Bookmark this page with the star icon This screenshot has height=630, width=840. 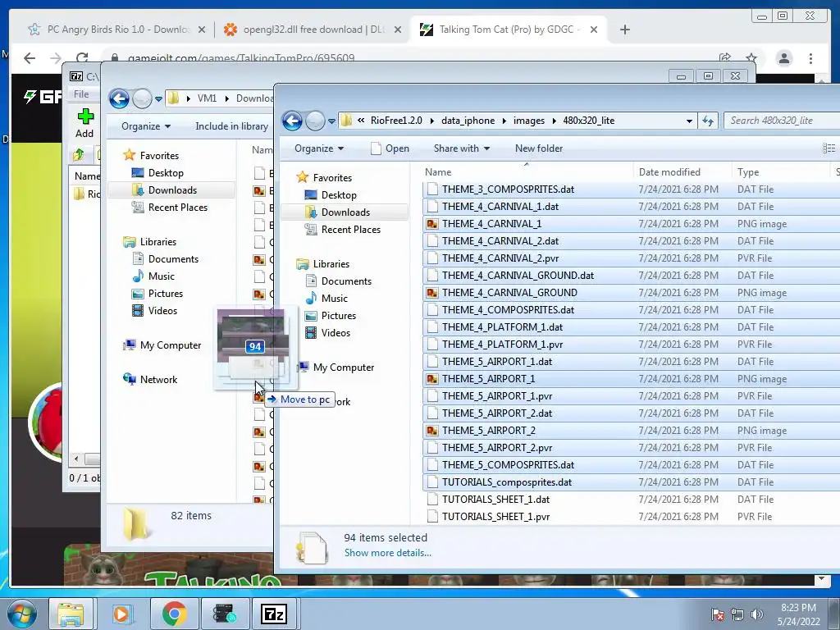coord(751,58)
